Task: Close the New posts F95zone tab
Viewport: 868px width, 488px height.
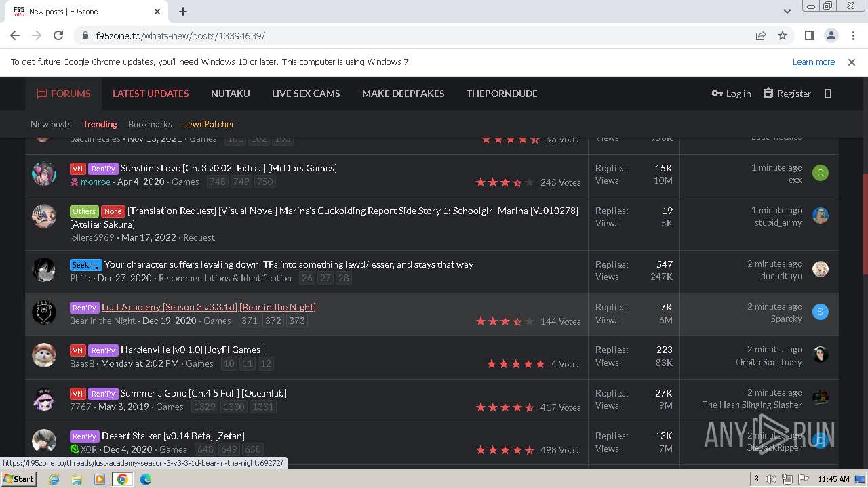Action: tap(157, 12)
